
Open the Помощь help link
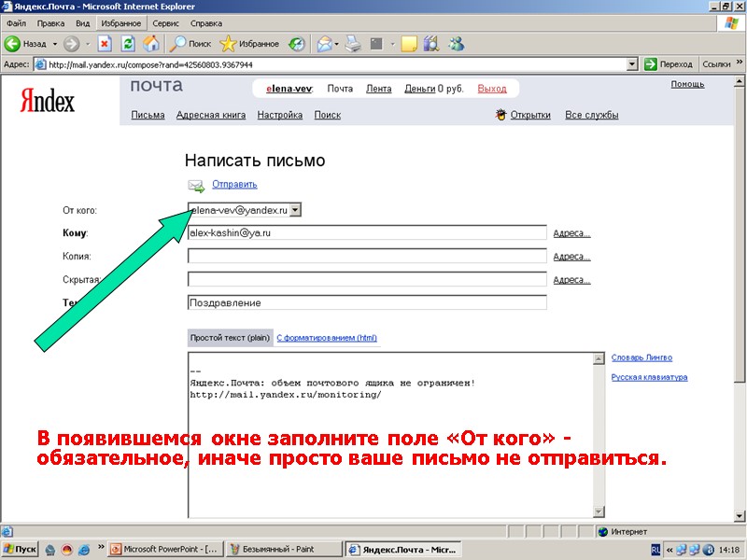click(x=687, y=84)
